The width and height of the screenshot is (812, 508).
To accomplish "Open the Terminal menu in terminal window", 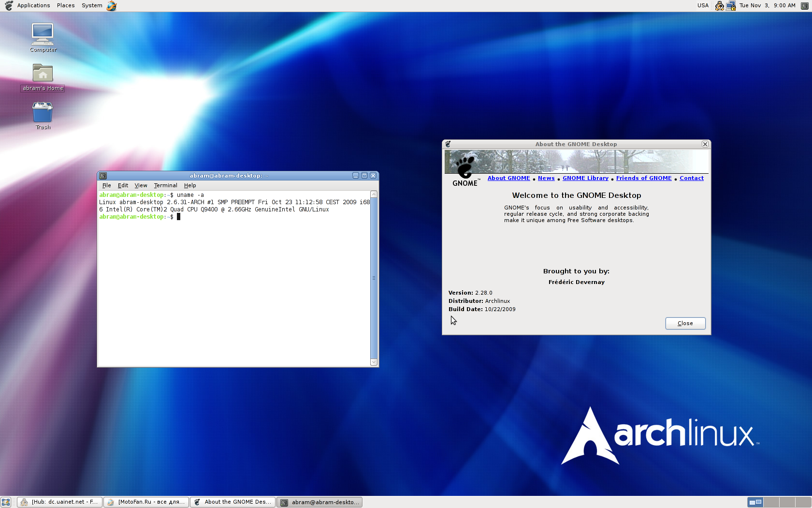I will coord(165,185).
